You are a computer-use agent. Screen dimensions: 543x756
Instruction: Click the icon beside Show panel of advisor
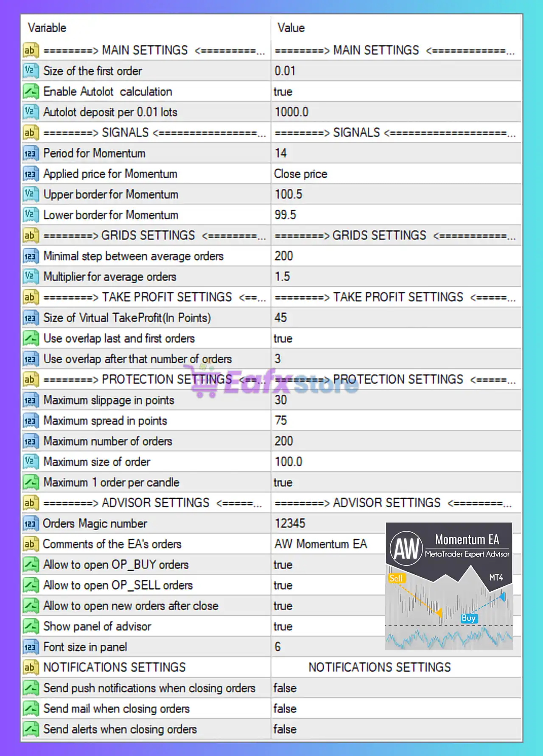(x=31, y=627)
